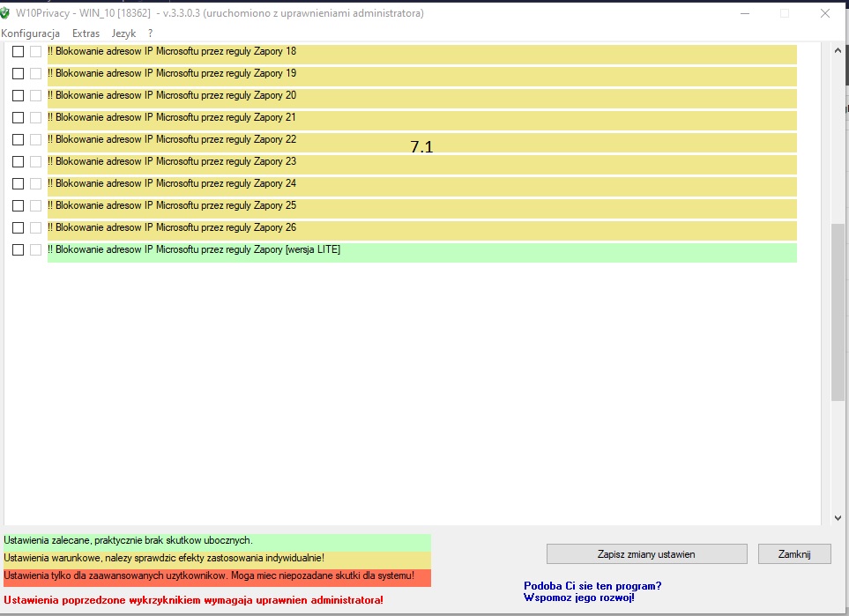Toggle second gray checkbox for Zapory 25
The height and width of the screenshot is (616, 849).
(36, 205)
